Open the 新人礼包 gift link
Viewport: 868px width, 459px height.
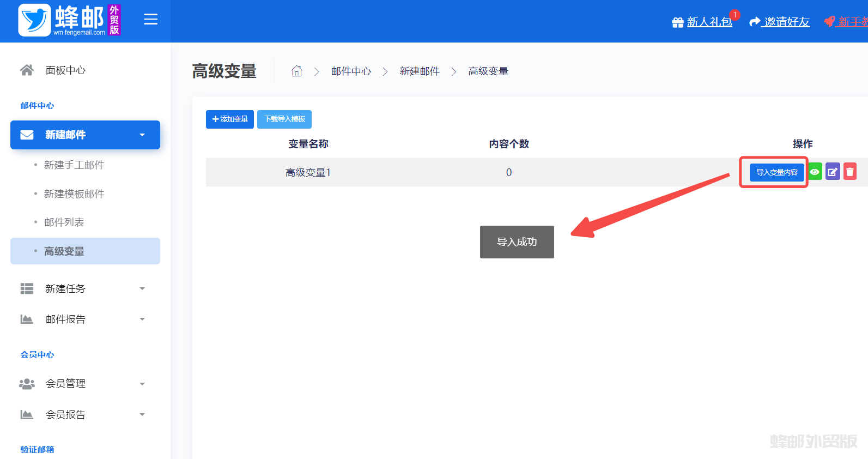click(x=702, y=22)
